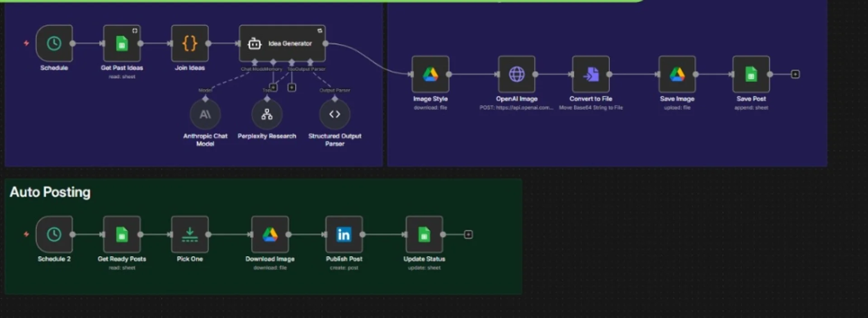The width and height of the screenshot is (868, 318).
Task: Select the Structured Output Parser node
Action: click(x=335, y=114)
